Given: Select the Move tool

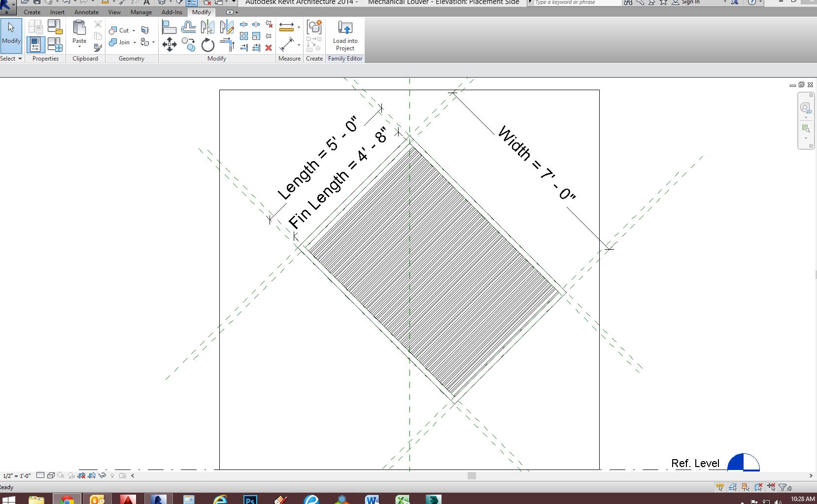Looking at the screenshot, I should (x=169, y=45).
